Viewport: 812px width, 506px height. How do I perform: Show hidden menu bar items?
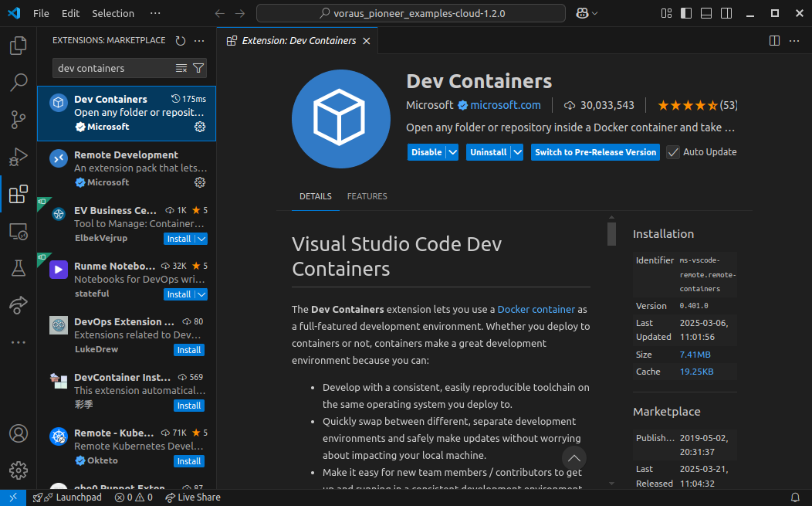155,13
